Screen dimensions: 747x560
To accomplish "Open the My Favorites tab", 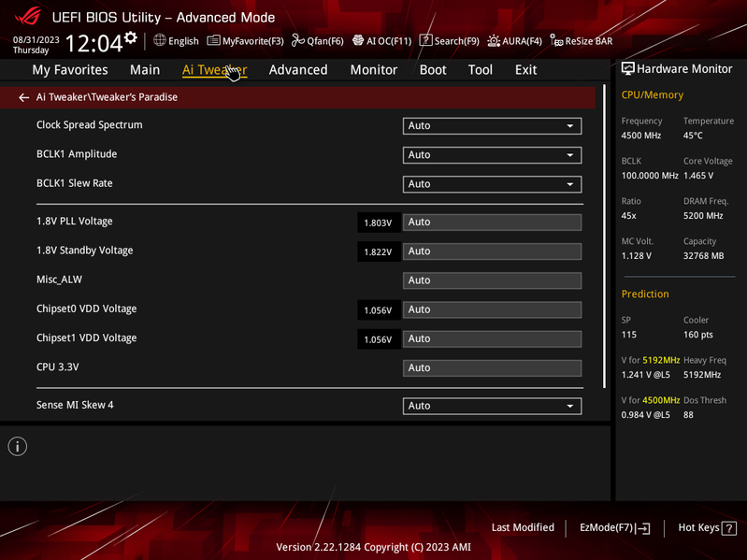I will coord(70,70).
